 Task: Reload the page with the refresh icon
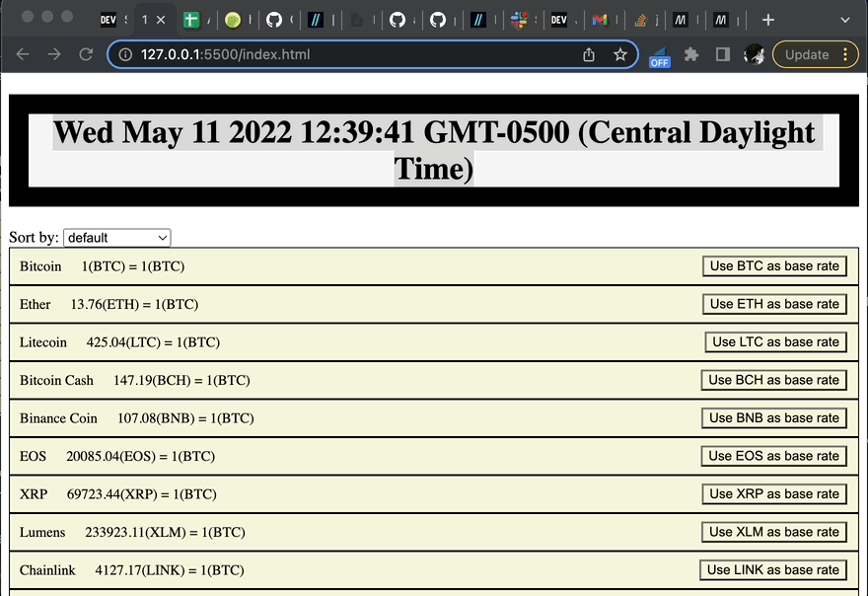86,54
